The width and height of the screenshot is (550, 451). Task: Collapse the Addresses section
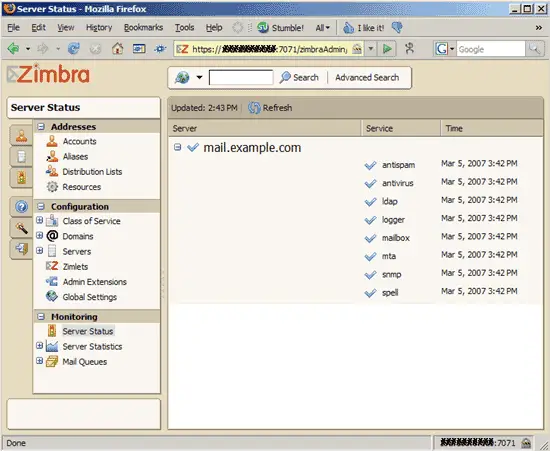(x=41, y=127)
